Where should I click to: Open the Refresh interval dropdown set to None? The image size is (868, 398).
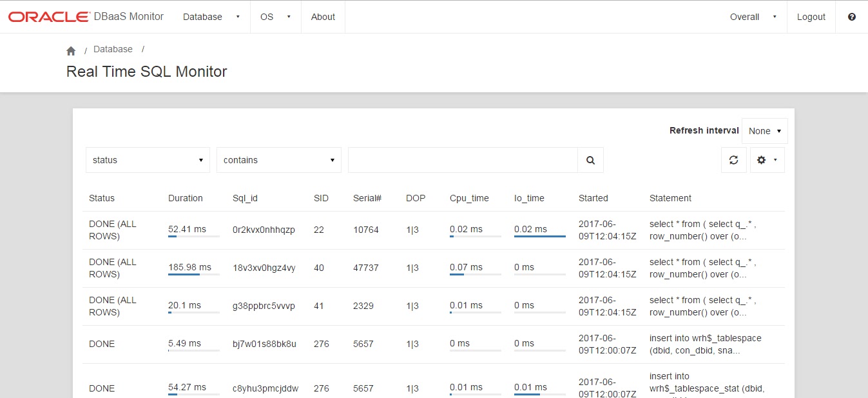(x=765, y=130)
